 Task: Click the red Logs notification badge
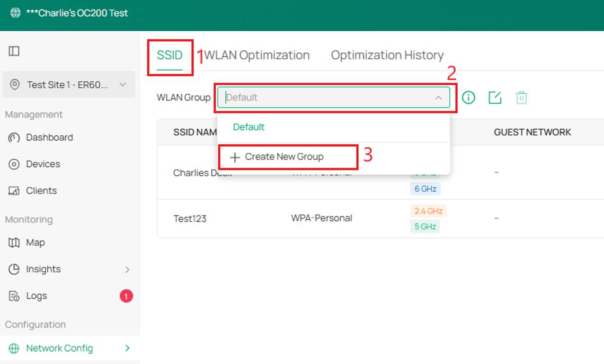click(x=126, y=296)
